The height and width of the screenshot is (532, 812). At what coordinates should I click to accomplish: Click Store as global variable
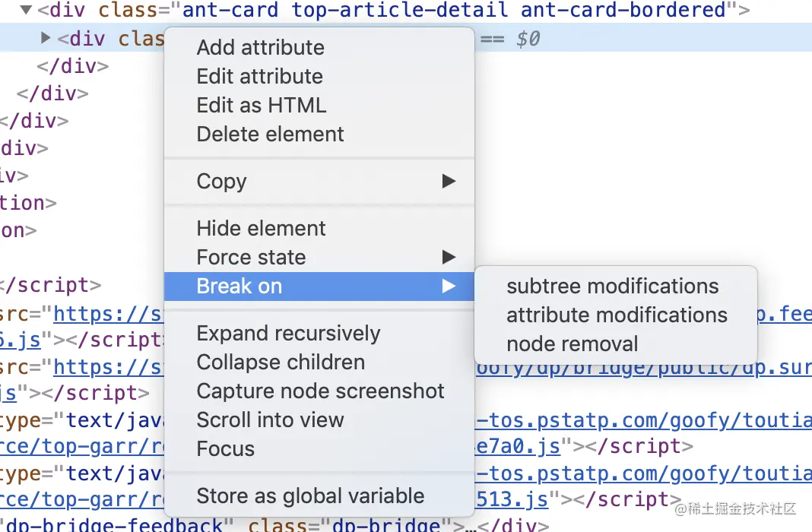coord(319,496)
